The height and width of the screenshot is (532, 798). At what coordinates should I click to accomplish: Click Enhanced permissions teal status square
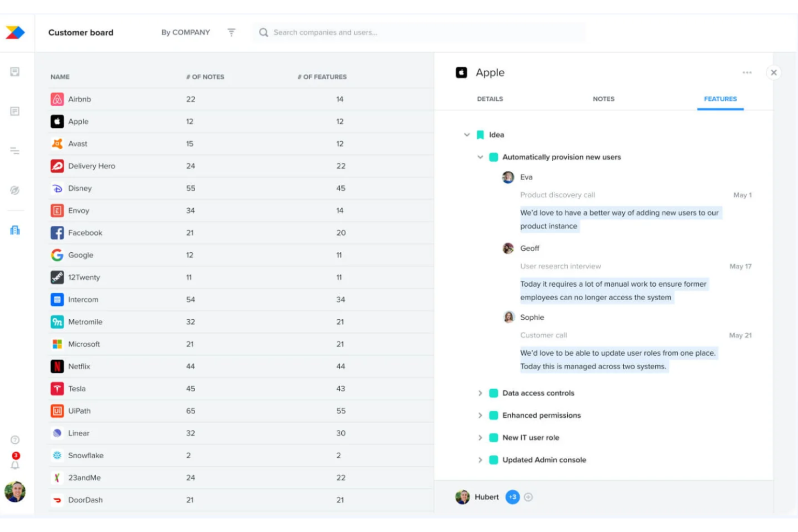pyautogui.click(x=493, y=415)
